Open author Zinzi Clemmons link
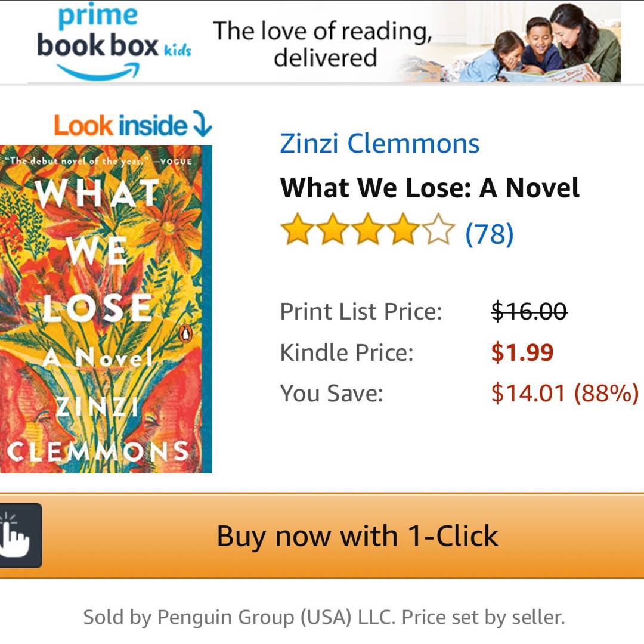The image size is (644, 644). [379, 143]
